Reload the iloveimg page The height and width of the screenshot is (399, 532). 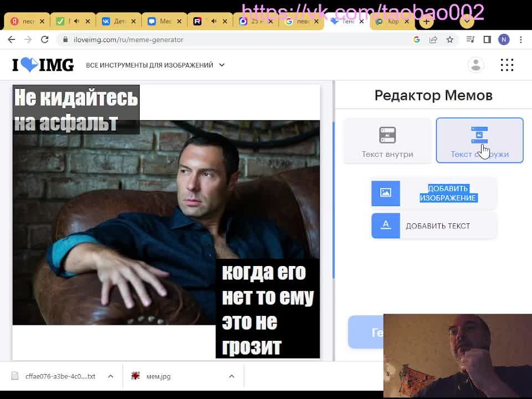[45, 40]
